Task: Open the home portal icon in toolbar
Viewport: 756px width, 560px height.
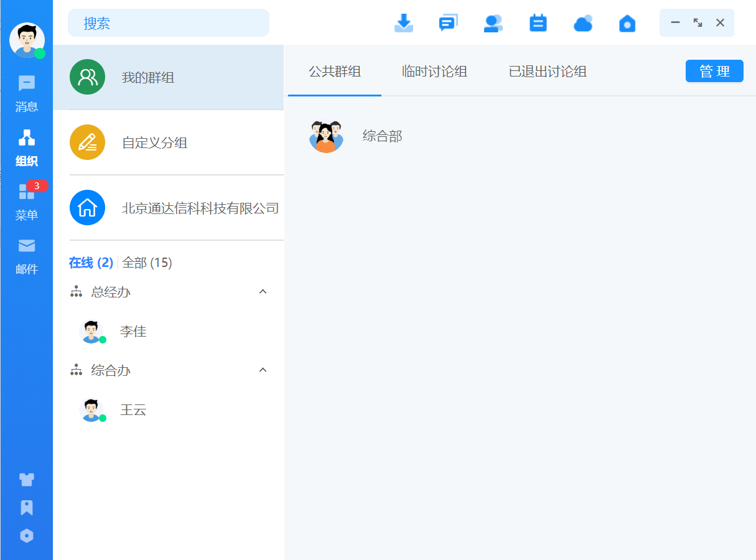Action: (627, 24)
